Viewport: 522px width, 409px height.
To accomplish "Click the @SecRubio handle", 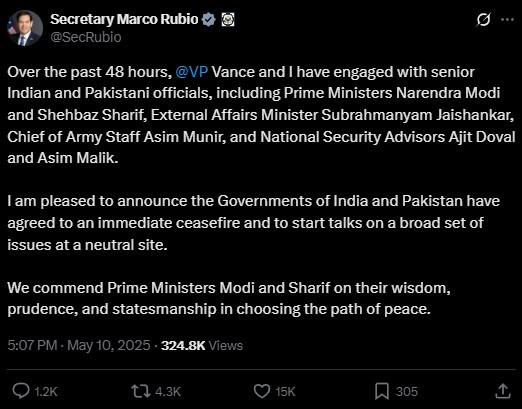I will pos(86,37).
